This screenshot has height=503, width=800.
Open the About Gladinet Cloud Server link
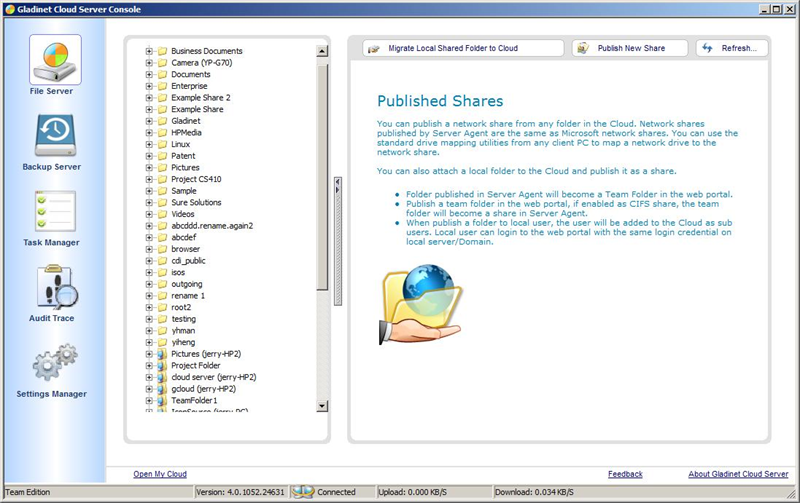[738, 474]
